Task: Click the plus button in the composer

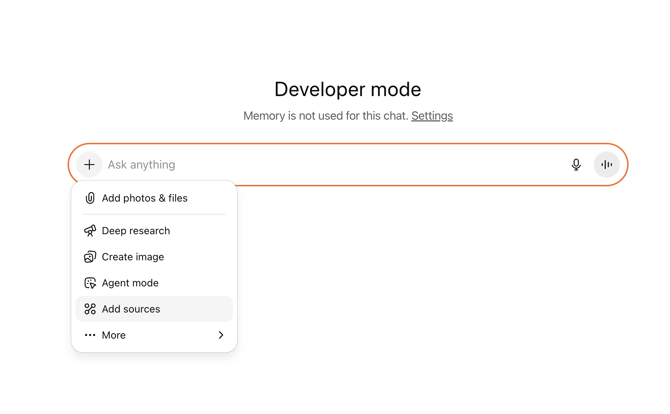Action: click(x=90, y=165)
